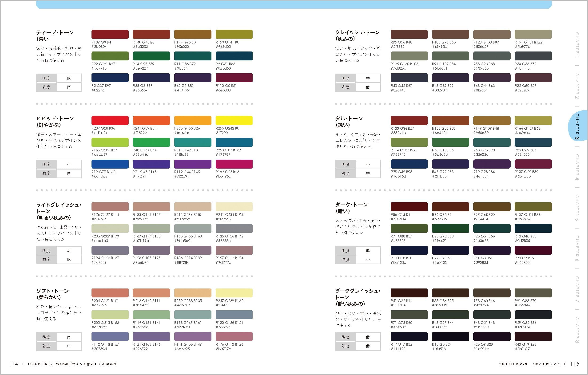588x375 pixels.
Task: Select the soft lime swatch #c8d599
Action: click(110, 315)
